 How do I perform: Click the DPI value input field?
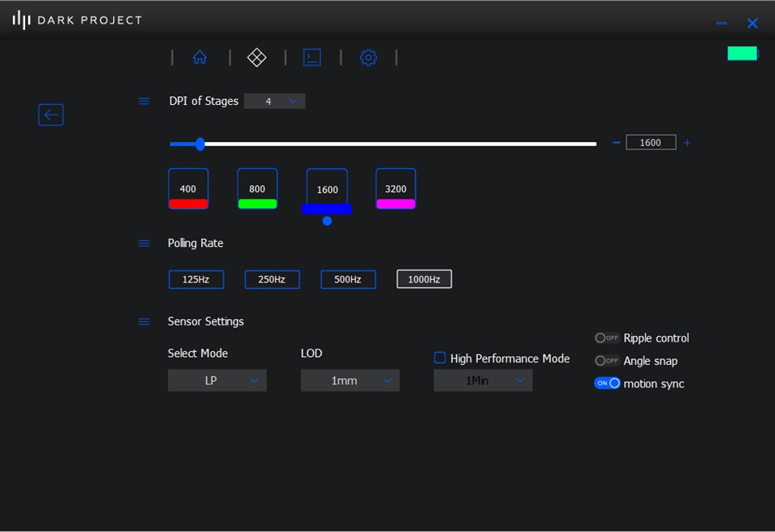650,143
